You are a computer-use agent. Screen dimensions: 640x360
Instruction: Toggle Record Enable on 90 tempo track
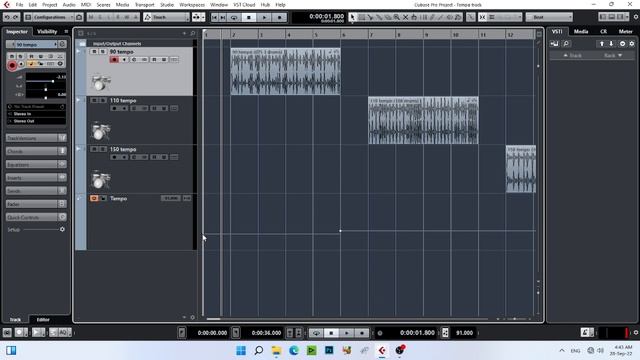coord(114,60)
